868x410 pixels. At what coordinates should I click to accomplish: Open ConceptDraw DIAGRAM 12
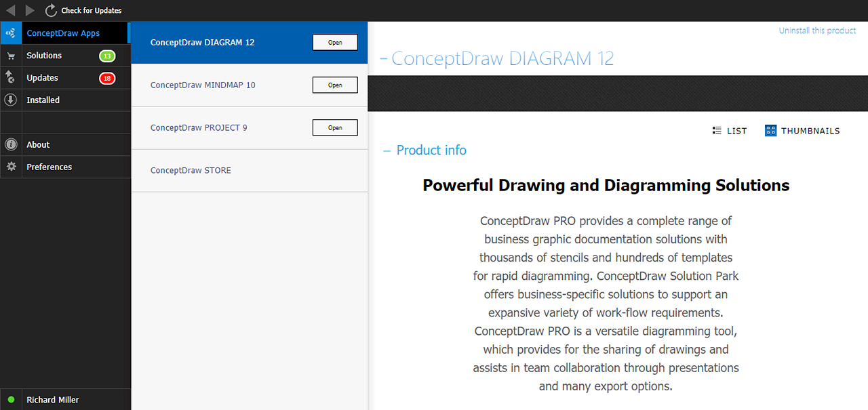click(335, 42)
